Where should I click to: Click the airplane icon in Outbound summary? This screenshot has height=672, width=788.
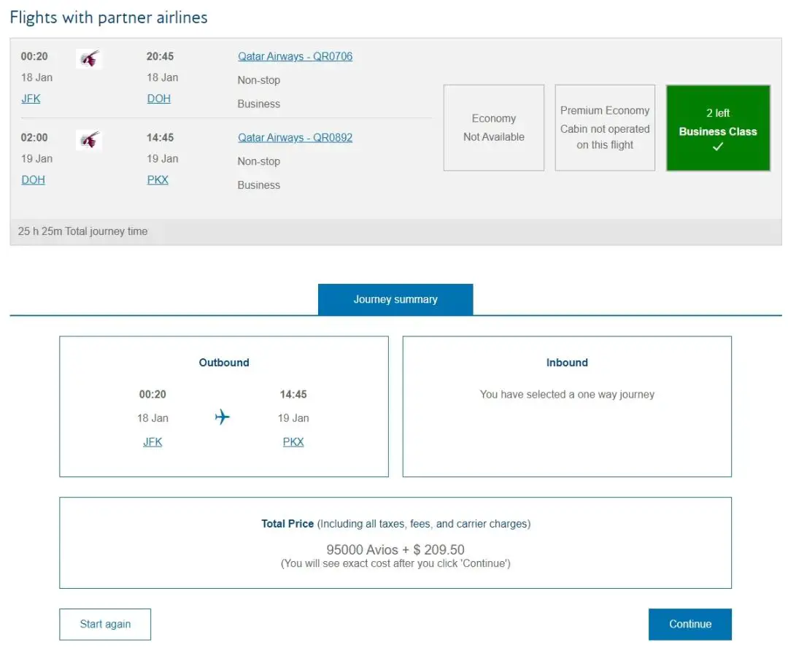[x=223, y=417]
